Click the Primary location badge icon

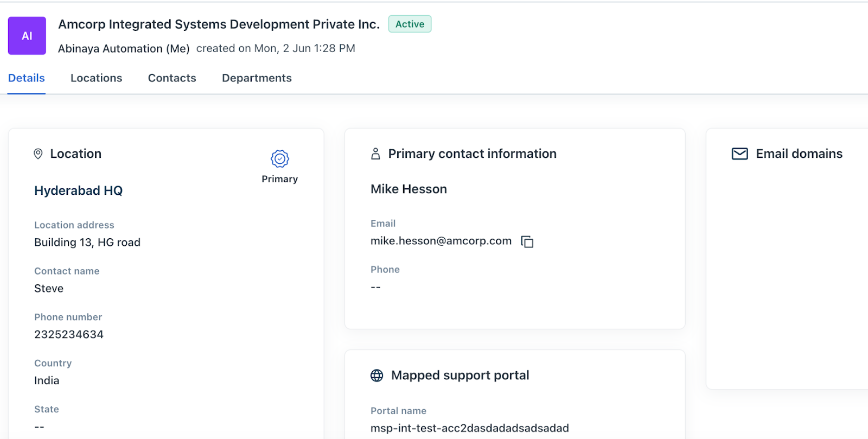(x=280, y=159)
